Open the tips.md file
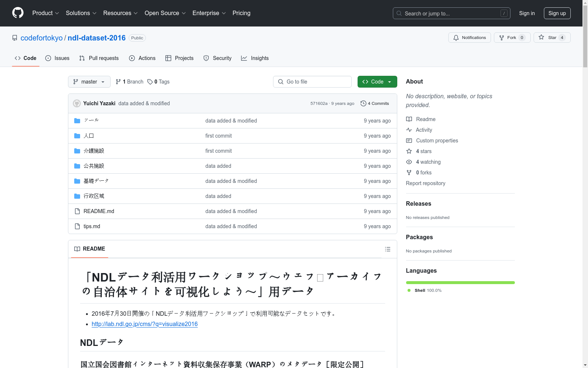588x368 pixels. click(x=92, y=226)
